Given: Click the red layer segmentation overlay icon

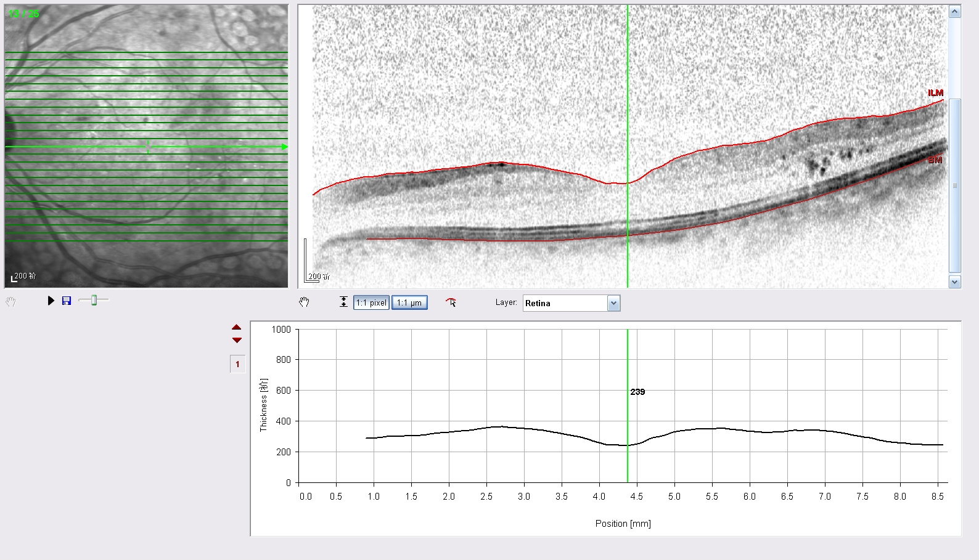Looking at the screenshot, I should [451, 302].
